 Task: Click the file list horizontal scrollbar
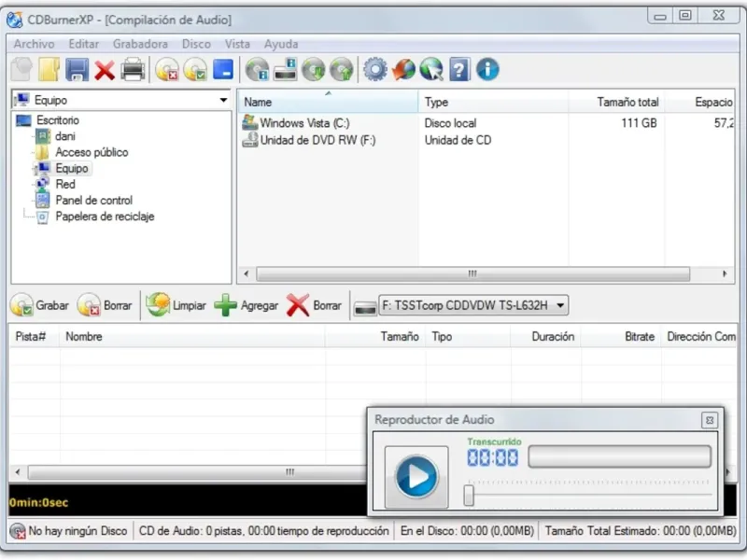click(x=472, y=273)
